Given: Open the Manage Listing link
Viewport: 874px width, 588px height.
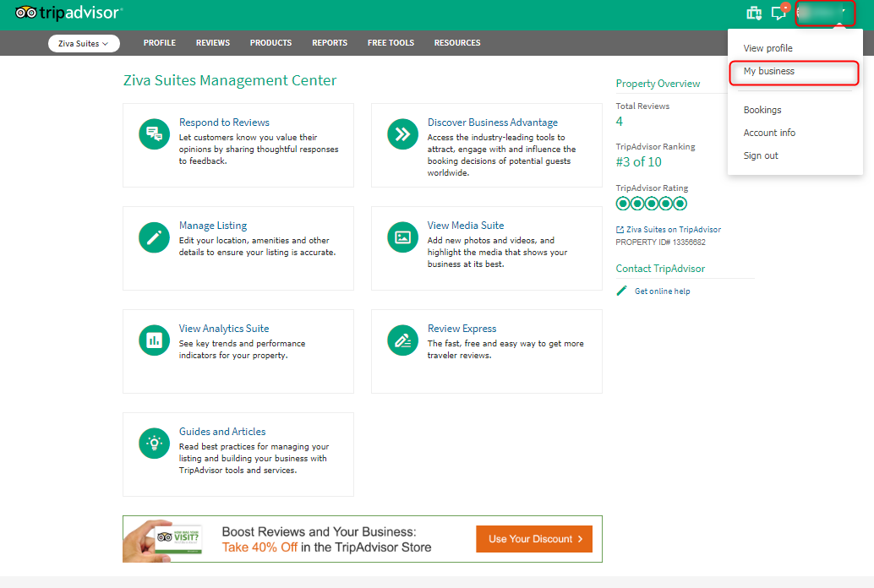Looking at the screenshot, I should 213,226.
